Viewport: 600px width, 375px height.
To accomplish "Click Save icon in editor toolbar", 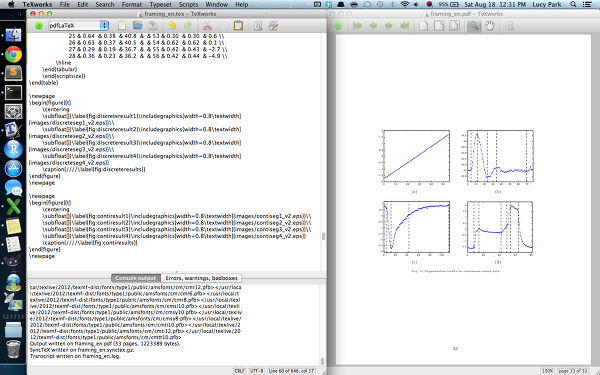I will 153,26.
